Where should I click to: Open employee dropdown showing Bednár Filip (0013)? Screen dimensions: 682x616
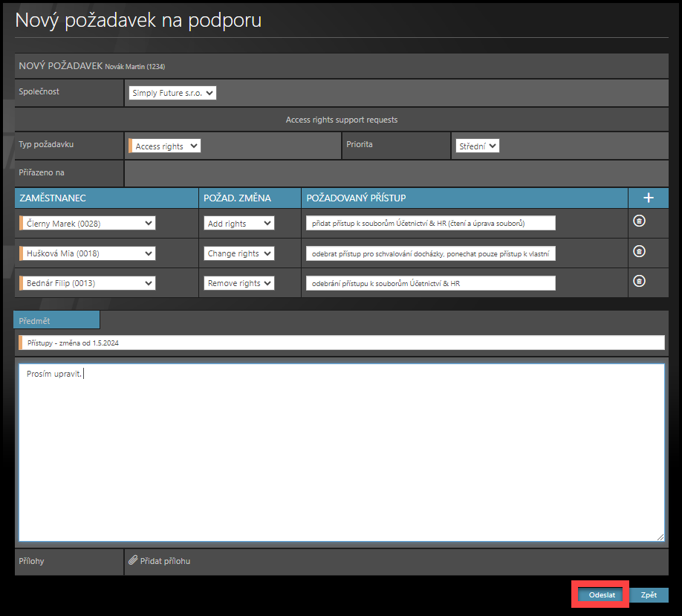(x=88, y=283)
